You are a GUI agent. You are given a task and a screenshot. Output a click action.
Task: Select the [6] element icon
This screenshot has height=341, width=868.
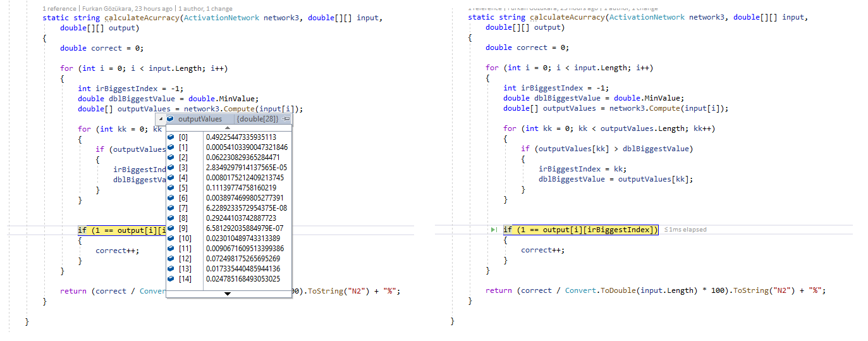coord(171,198)
